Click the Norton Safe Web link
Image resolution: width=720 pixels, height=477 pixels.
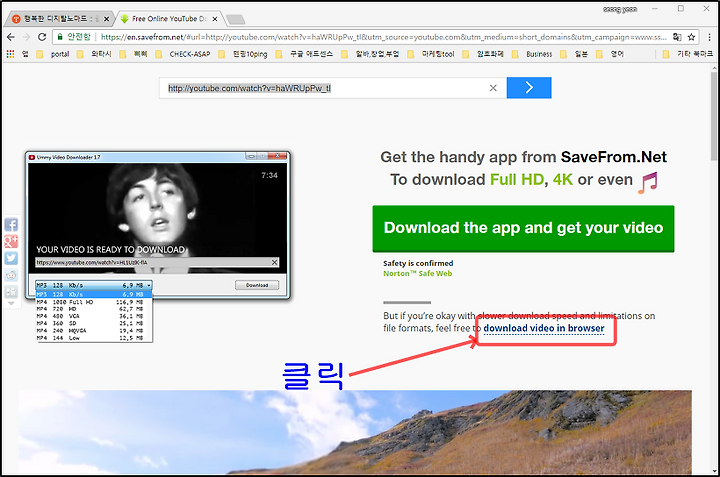coord(417,274)
